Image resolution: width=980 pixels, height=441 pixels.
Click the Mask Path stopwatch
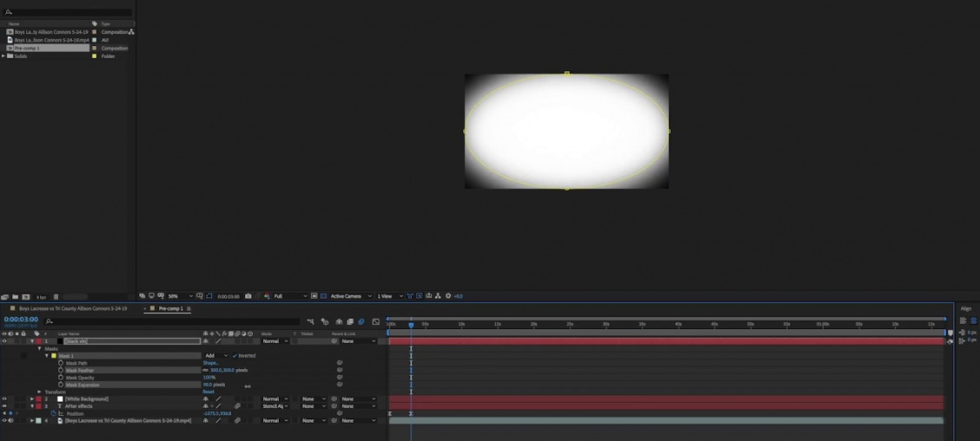[x=61, y=363]
